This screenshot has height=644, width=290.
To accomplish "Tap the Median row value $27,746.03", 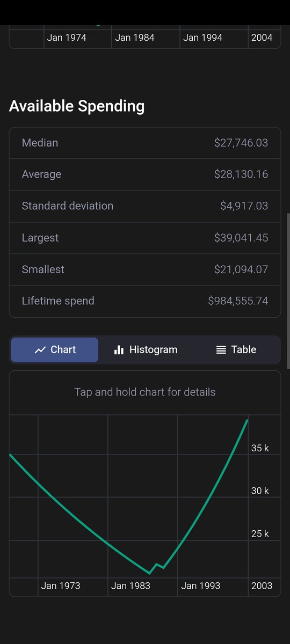I will [241, 143].
